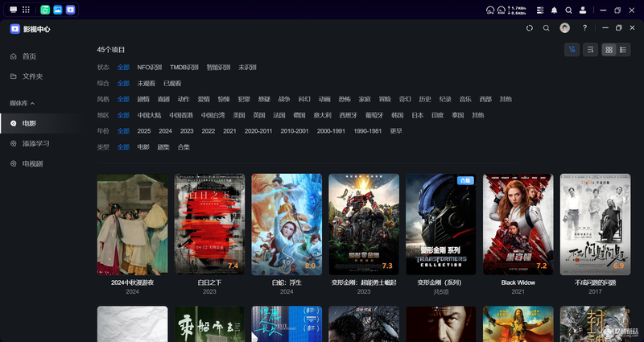Viewport: 644px width, 342px height.
Task: Switch to list view
Action: (623, 50)
